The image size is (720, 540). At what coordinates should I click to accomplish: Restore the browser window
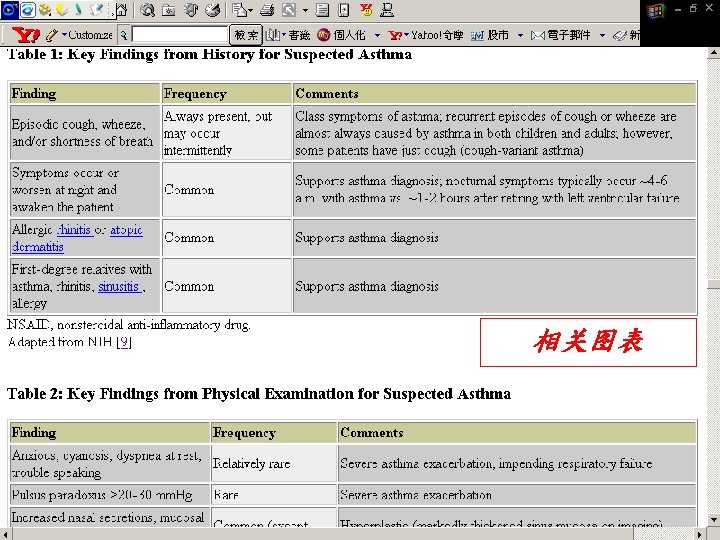coord(693,8)
